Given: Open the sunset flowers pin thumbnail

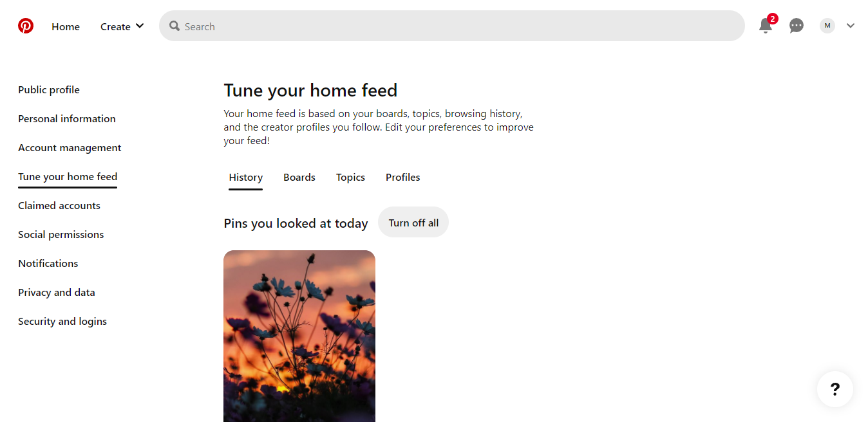Looking at the screenshot, I should (x=299, y=336).
